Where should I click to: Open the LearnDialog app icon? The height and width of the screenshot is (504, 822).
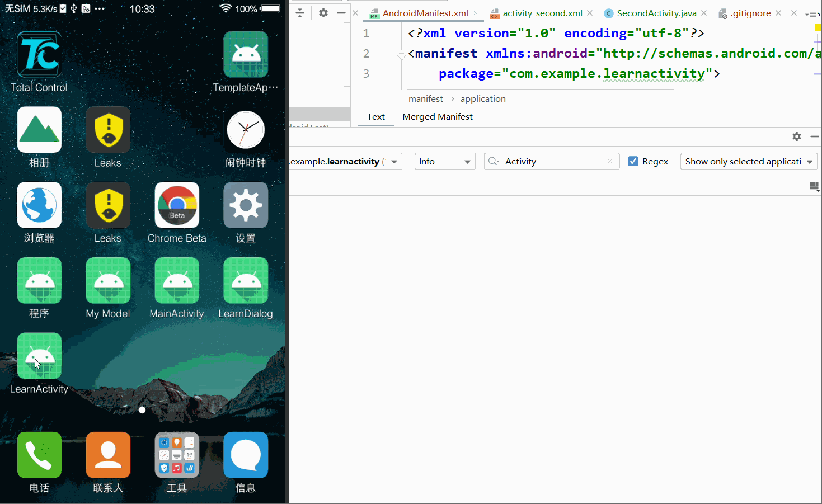coord(246,281)
